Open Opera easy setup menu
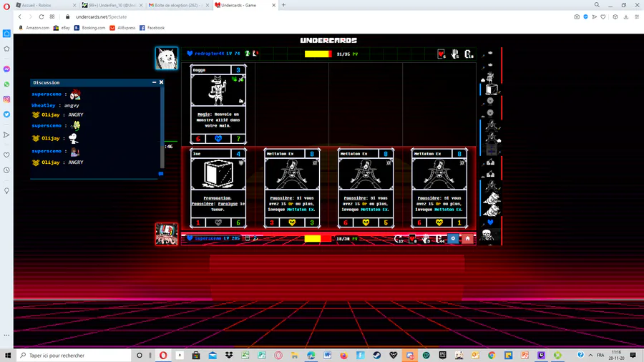This screenshot has width=644, height=362. (x=637, y=17)
